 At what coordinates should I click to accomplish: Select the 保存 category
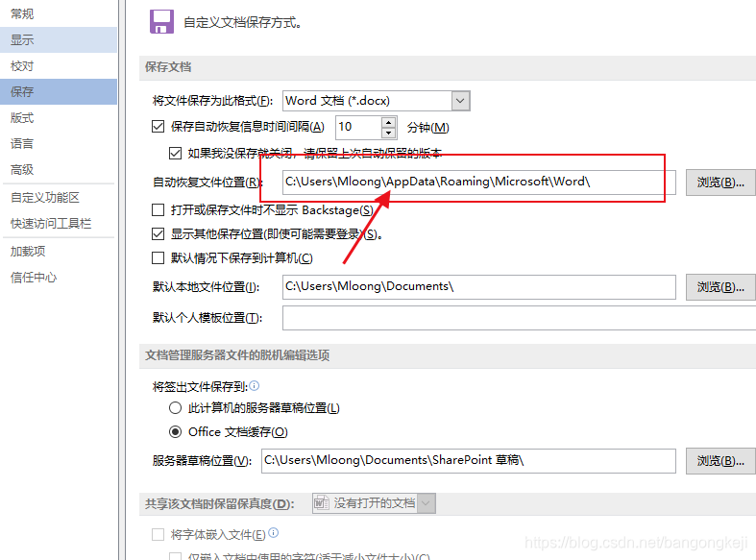coord(59,91)
